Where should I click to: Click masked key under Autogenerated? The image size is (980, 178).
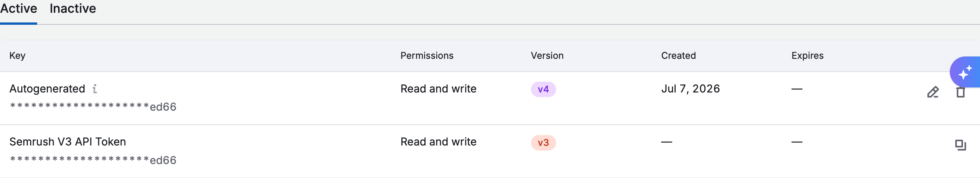(93, 107)
